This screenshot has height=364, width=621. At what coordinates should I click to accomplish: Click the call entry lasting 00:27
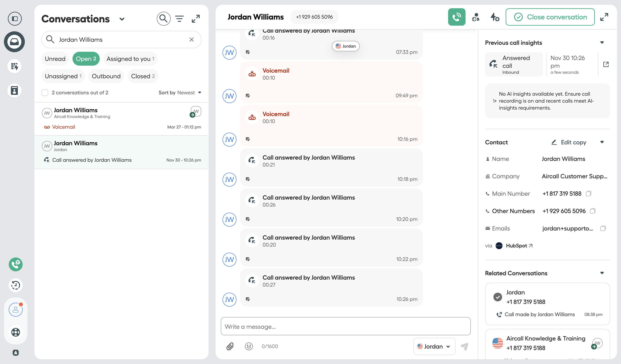tap(331, 287)
